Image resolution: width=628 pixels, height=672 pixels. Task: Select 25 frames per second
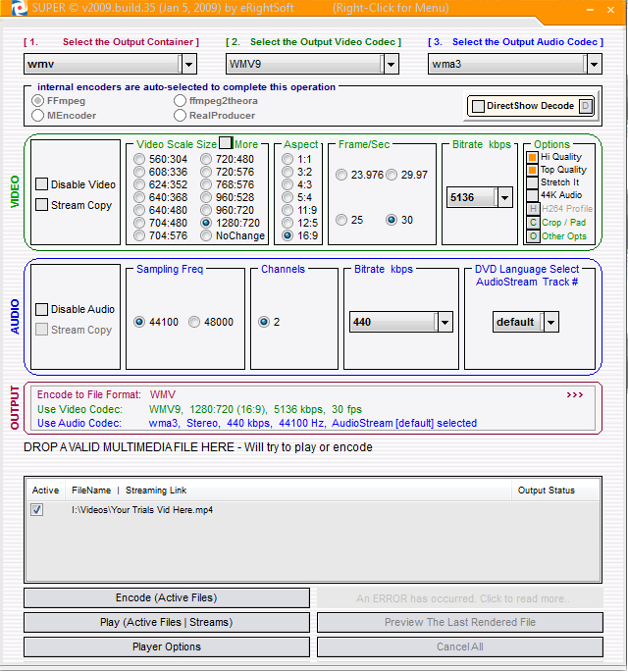pyautogui.click(x=341, y=220)
